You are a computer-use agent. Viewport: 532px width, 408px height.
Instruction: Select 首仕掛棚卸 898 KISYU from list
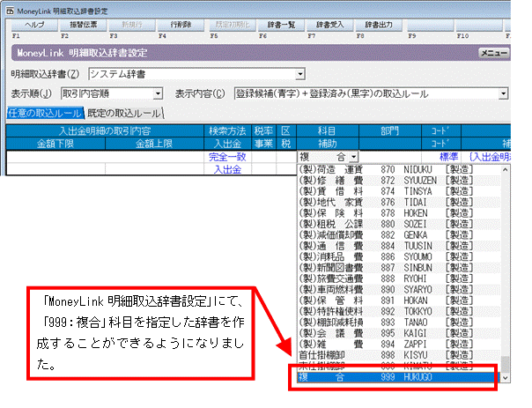coord(399,355)
